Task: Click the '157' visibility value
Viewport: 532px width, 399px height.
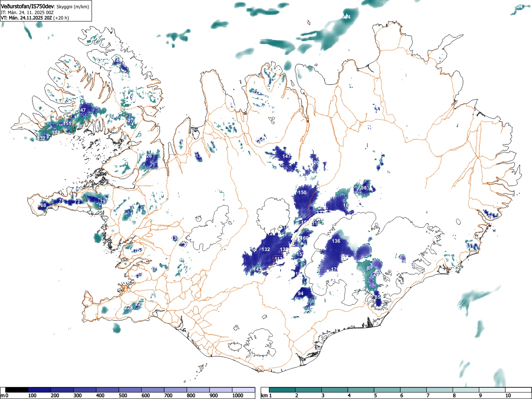Action: point(300,254)
